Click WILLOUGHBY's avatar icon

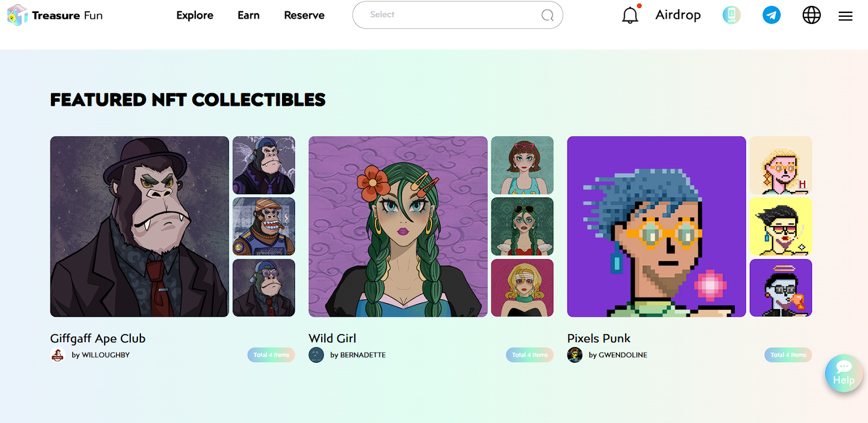click(58, 355)
